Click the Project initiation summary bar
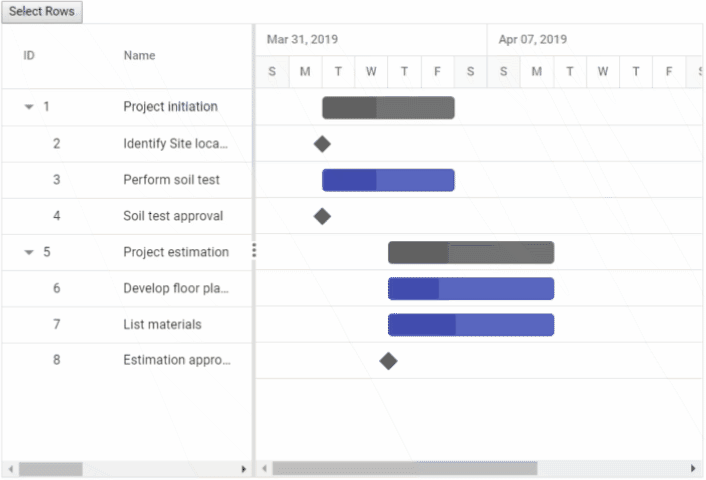 [388, 108]
